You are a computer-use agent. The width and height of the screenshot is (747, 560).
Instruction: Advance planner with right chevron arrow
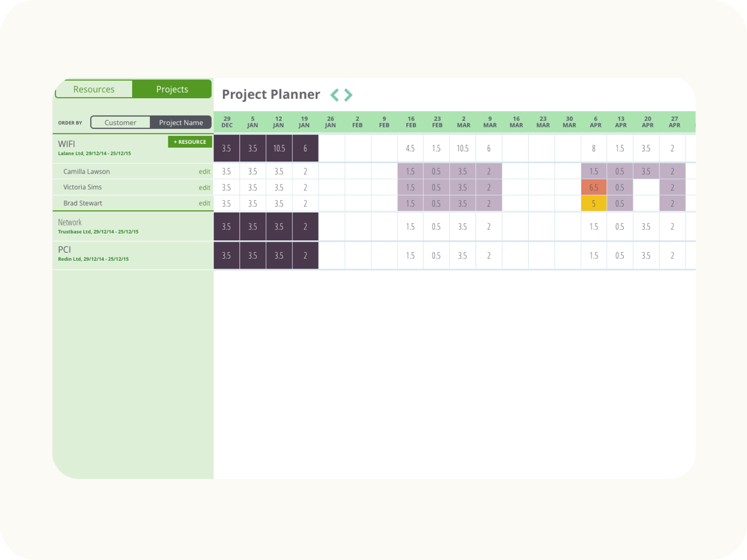click(348, 95)
